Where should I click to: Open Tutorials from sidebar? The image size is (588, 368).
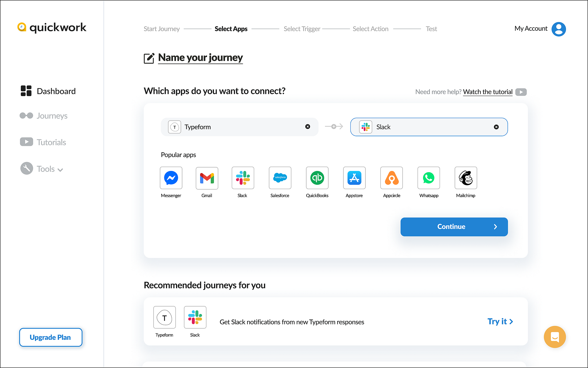click(x=43, y=142)
